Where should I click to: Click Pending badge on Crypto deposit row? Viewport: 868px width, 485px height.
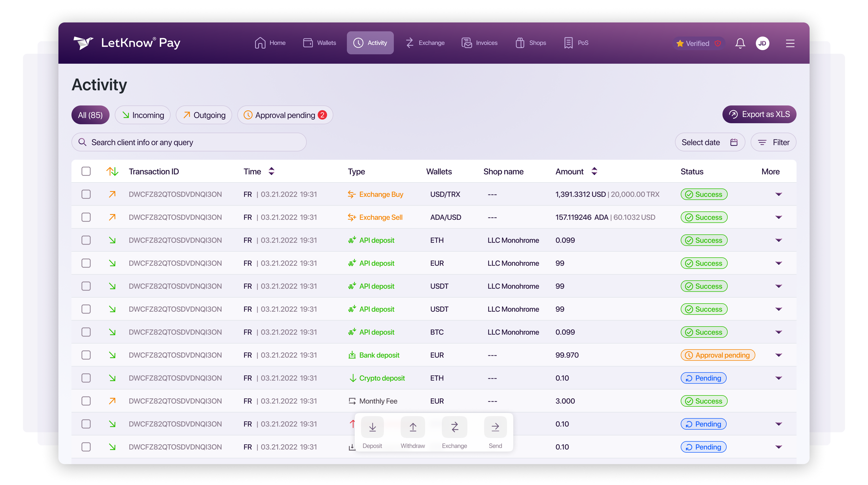click(703, 378)
